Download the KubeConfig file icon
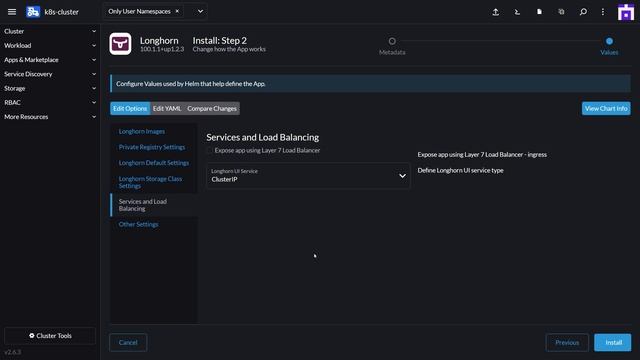Image resolution: width=640 pixels, height=360 pixels. point(539,12)
